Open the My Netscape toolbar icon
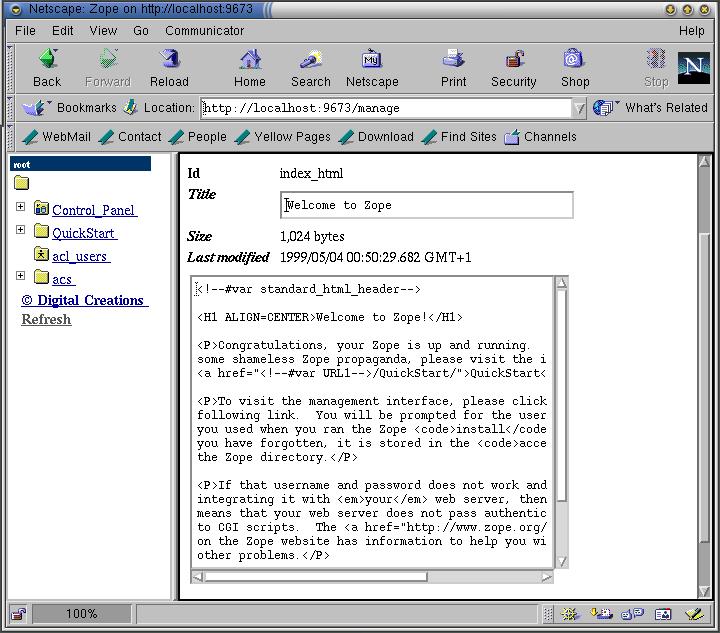Screen dimensions: 720x633 coord(371,59)
